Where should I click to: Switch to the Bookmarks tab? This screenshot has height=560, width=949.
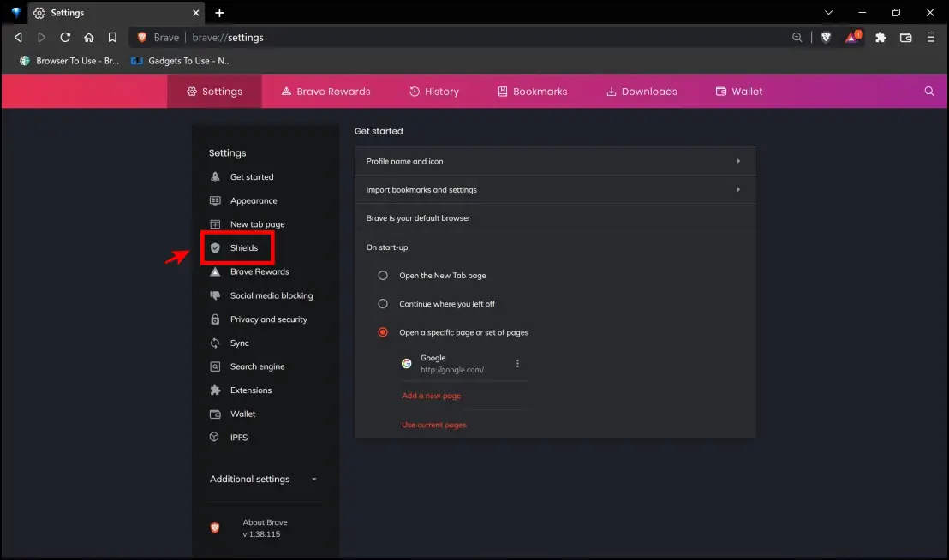pyautogui.click(x=533, y=92)
